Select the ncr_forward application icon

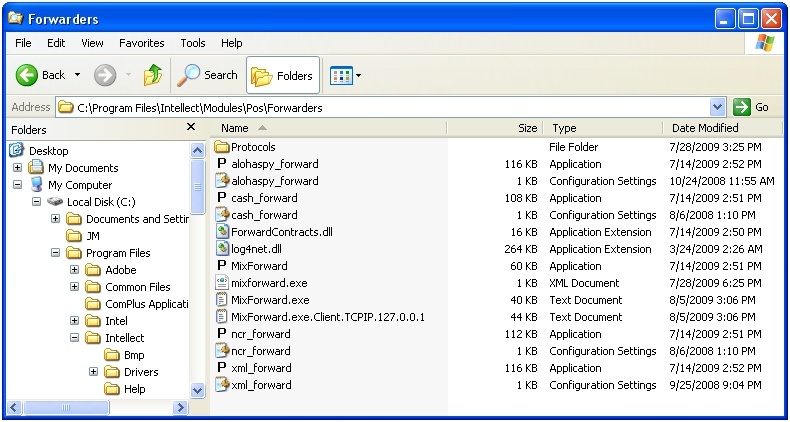coord(222,334)
